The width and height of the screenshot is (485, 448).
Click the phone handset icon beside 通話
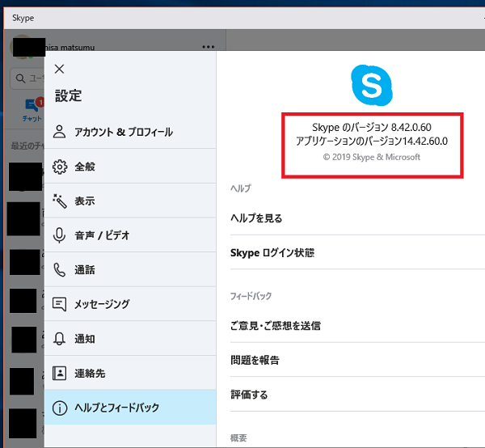pos(59,270)
